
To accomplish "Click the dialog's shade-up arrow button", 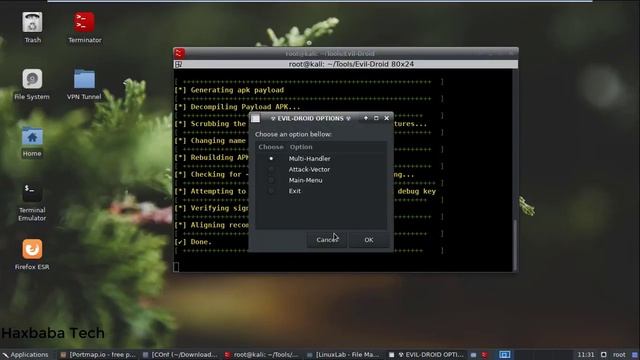I will point(366,118).
